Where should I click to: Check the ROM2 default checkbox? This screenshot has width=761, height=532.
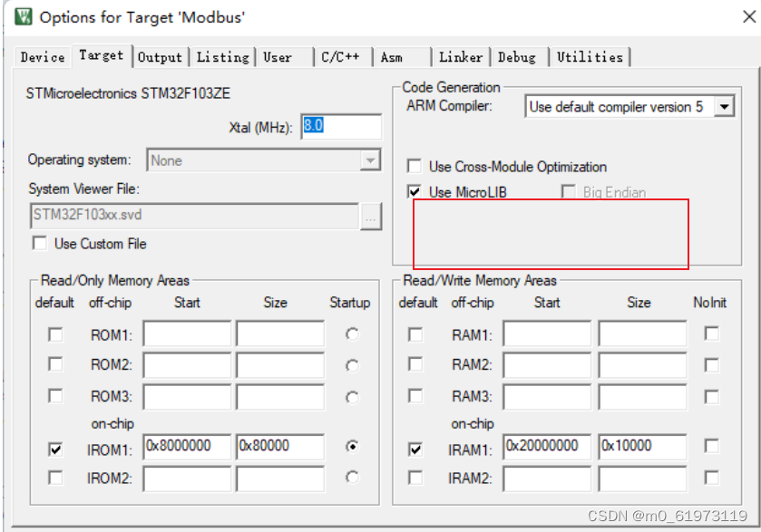pyautogui.click(x=55, y=364)
